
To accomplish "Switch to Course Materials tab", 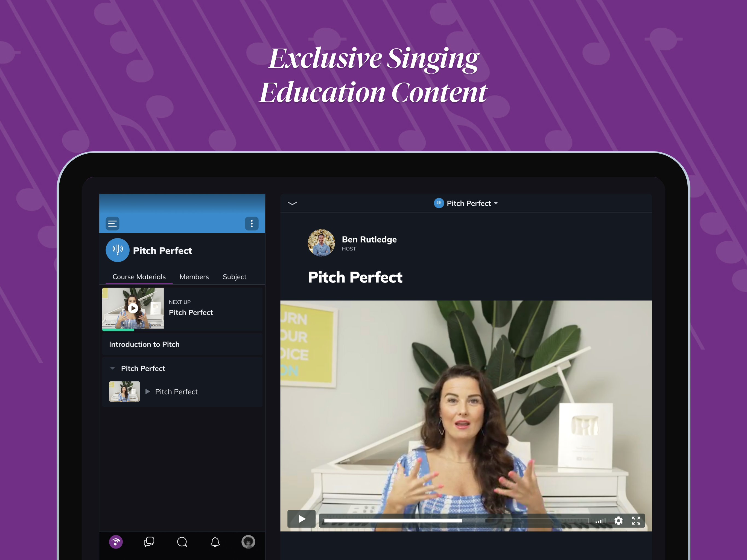I will tap(139, 277).
